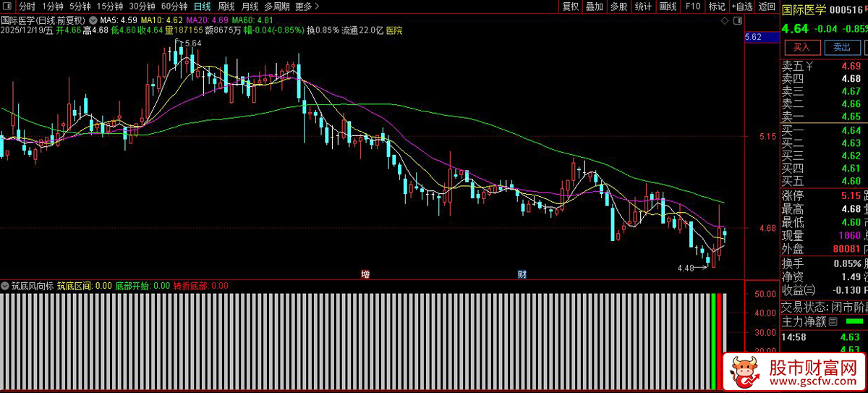Select the 日线 daily period

(x=203, y=7)
